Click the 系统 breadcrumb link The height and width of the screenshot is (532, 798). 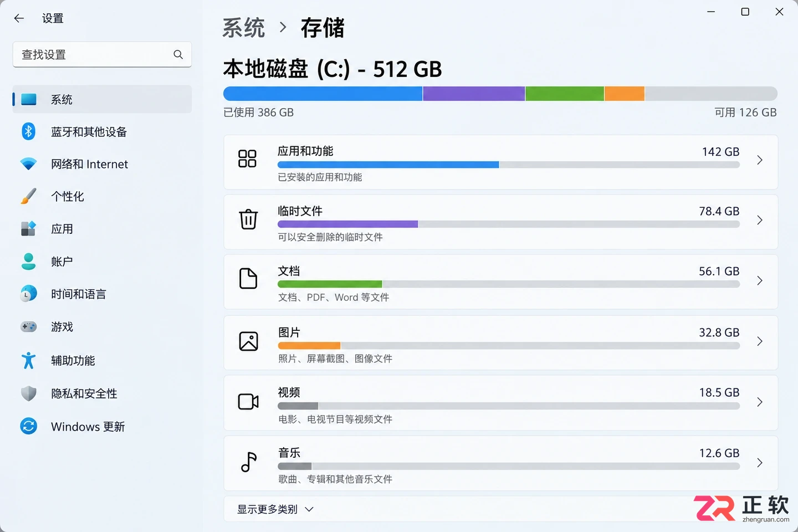(x=244, y=27)
